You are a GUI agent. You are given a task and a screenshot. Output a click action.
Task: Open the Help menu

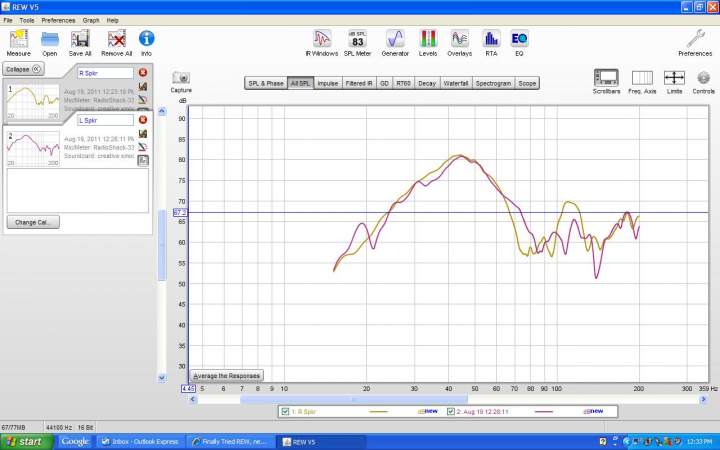click(x=112, y=21)
